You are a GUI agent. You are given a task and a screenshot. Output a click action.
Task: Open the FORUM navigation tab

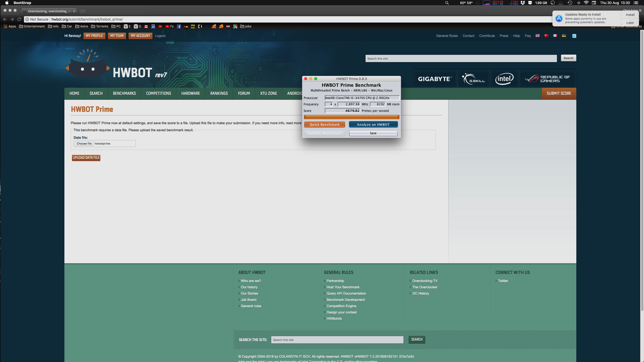(244, 94)
